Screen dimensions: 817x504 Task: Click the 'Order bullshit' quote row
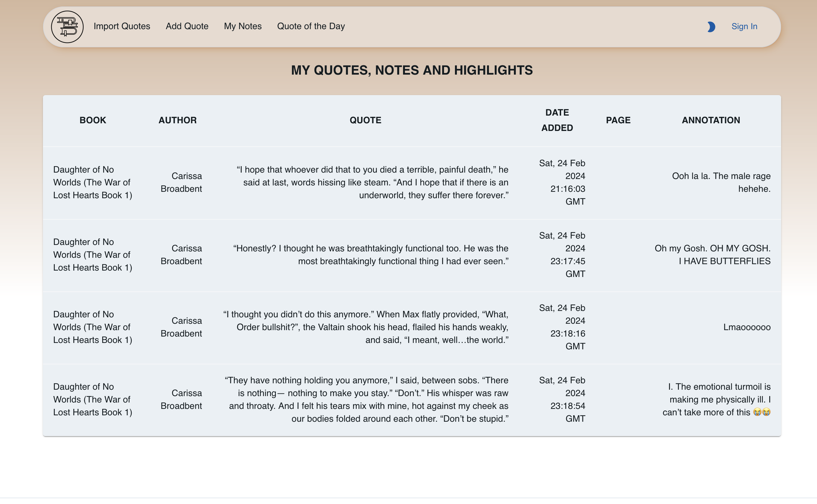pyautogui.click(x=366, y=327)
